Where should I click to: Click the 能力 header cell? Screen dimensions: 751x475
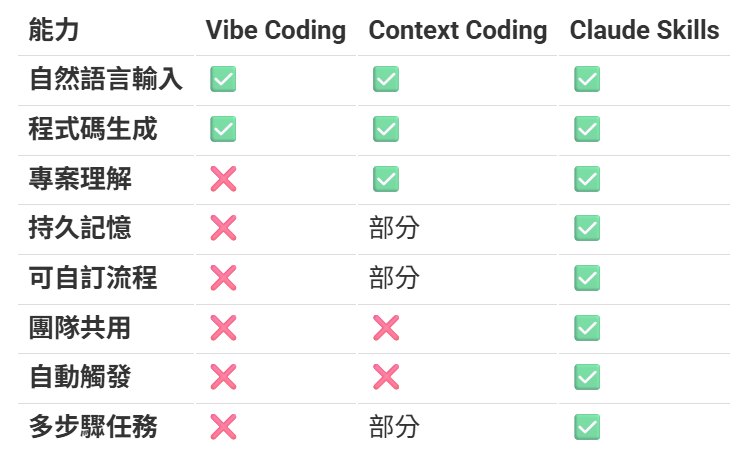[x=54, y=30]
